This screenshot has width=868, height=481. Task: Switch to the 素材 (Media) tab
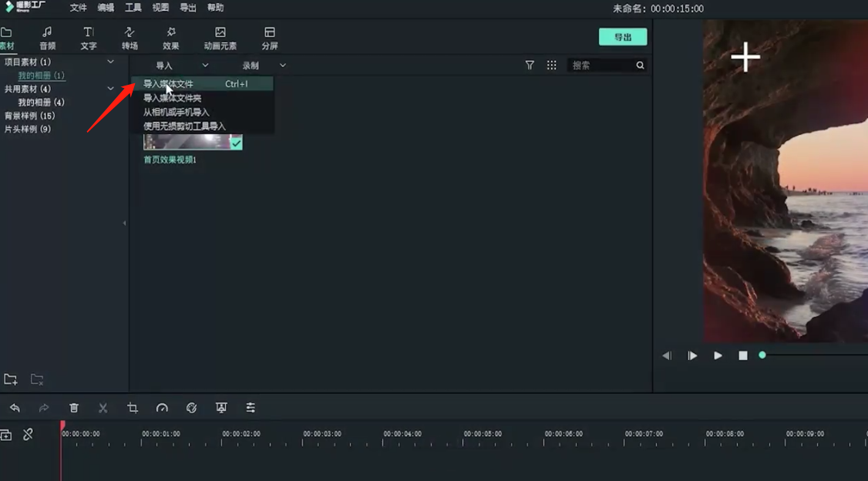coord(7,39)
